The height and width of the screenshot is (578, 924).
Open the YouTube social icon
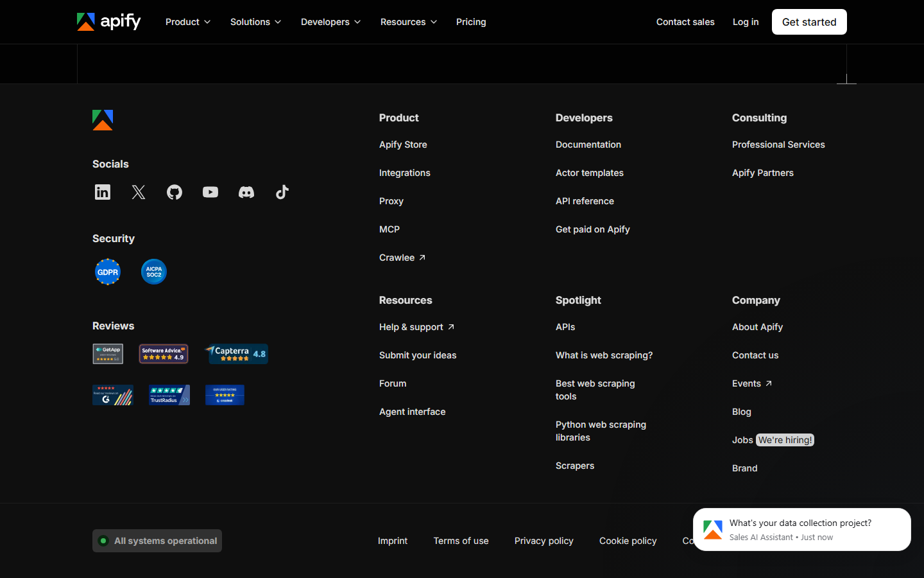210,192
